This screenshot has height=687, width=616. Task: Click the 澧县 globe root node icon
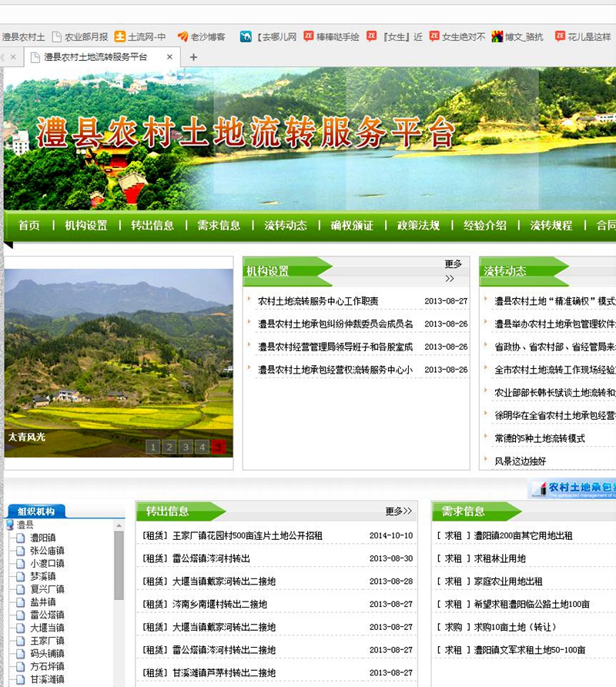pyautogui.click(x=10, y=524)
